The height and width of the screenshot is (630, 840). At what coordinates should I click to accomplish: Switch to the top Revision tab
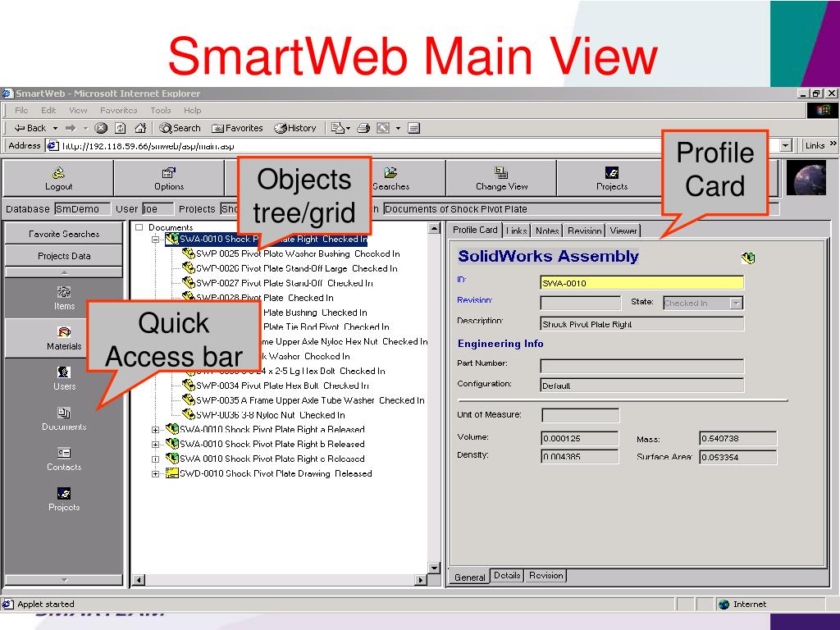click(584, 231)
